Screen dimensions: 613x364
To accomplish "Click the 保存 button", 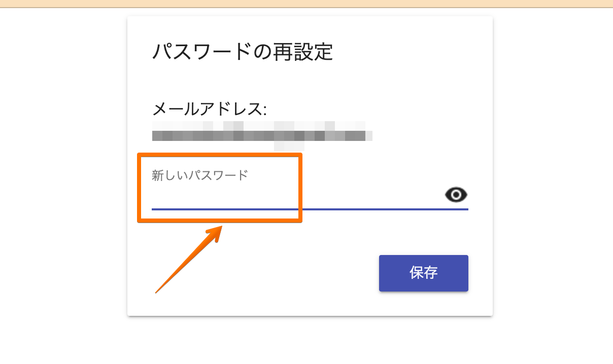I will (x=424, y=273).
